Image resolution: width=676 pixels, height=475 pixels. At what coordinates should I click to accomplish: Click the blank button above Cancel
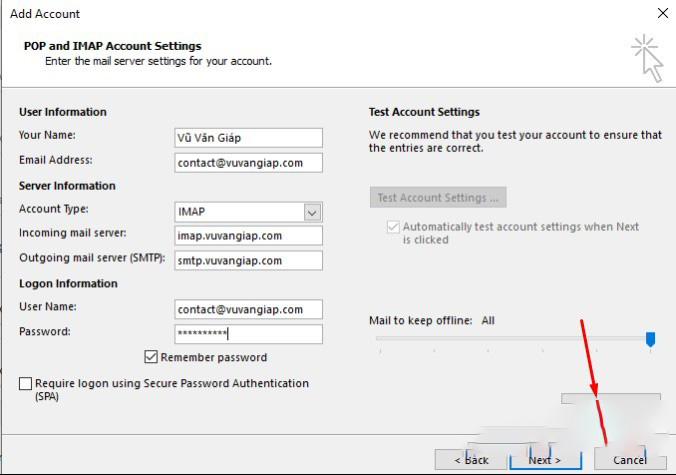[x=610, y=400]
